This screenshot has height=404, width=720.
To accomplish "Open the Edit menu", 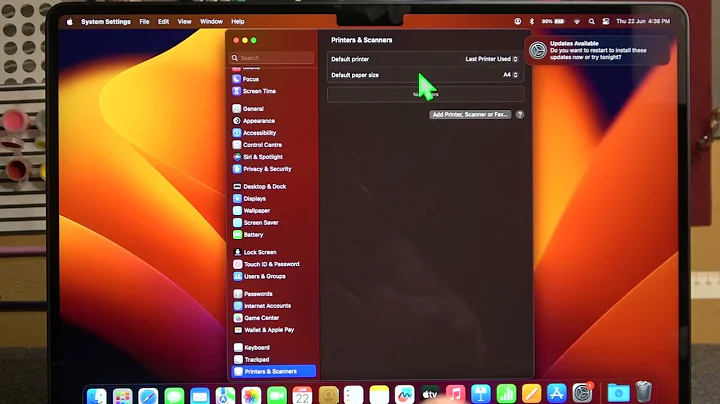I will [x=163, y=22].
